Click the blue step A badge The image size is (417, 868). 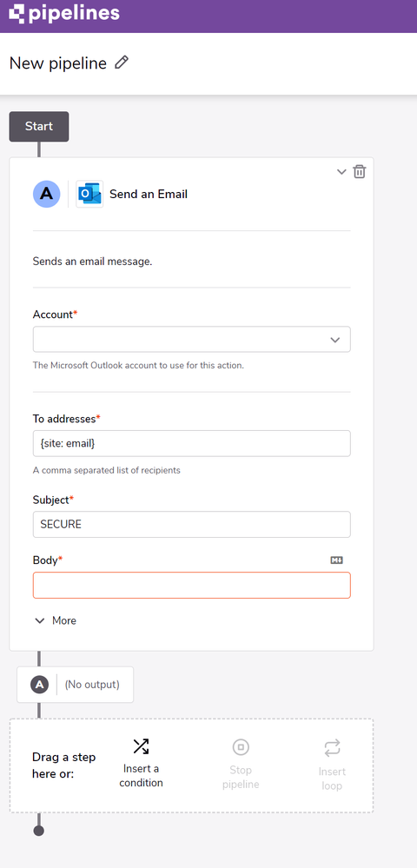point(47,195)
